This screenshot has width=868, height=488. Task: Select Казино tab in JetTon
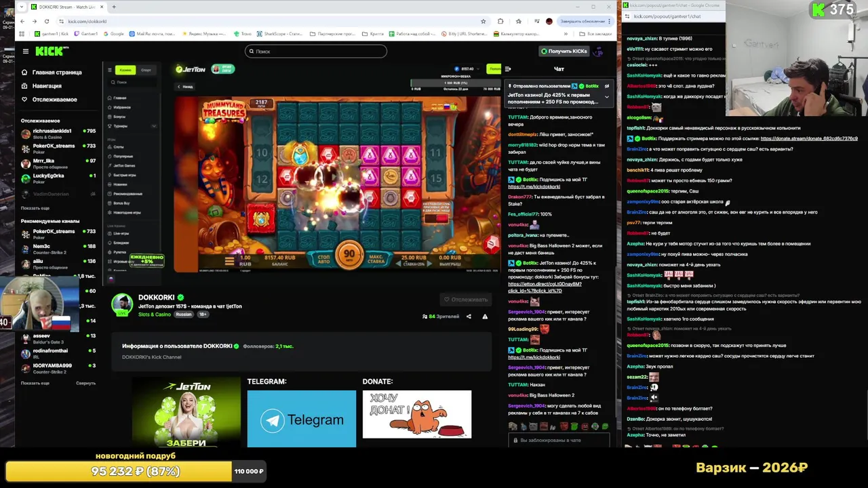click(125, 70)
